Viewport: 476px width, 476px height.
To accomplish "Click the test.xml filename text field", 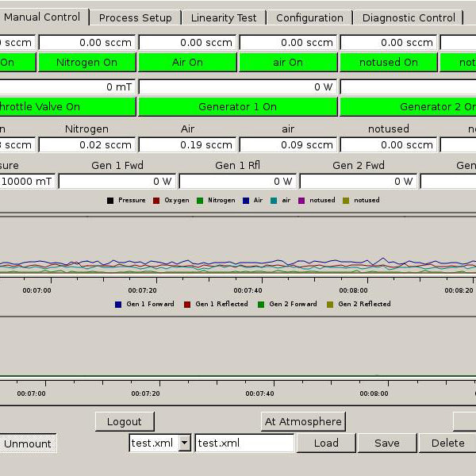I will 244,443.
